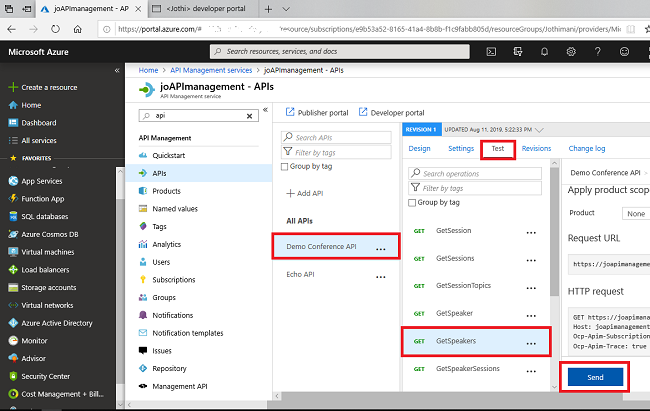Open Function App in favorites

(x=42, y=199)
